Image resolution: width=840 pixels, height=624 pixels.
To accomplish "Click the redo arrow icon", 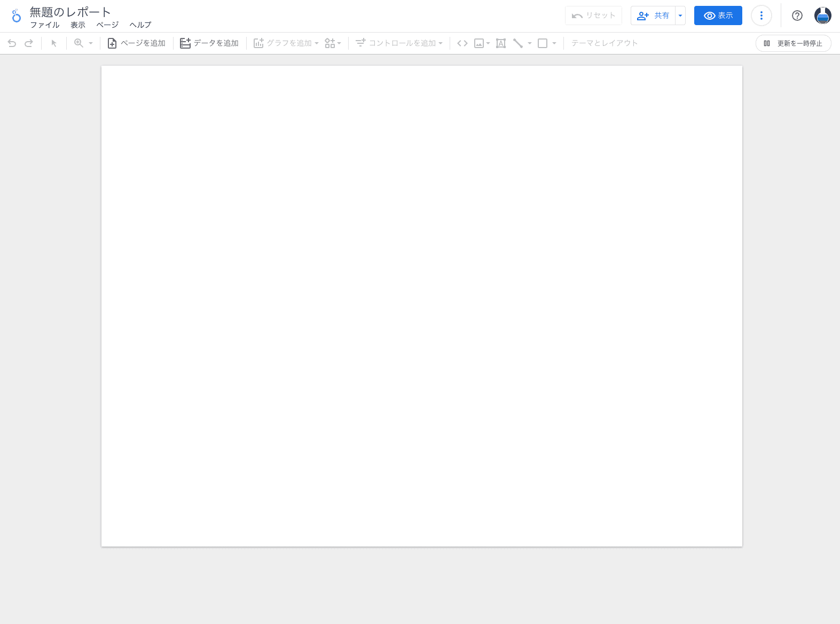I will (x=29, y=43).
